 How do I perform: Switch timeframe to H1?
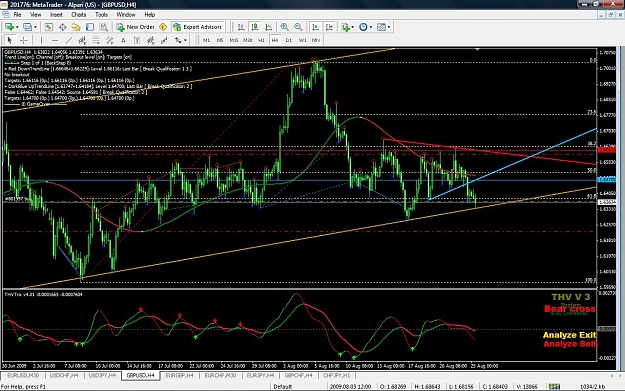tap(261, 40)
